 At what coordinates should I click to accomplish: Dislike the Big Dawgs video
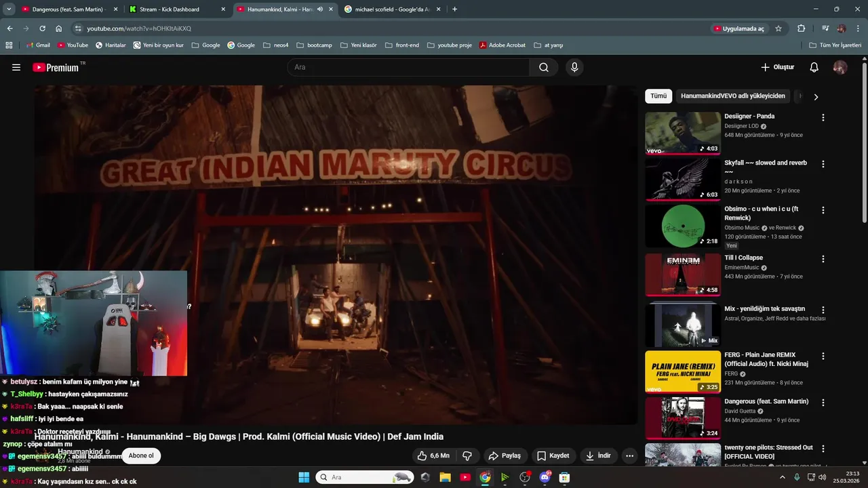[467, 455]
